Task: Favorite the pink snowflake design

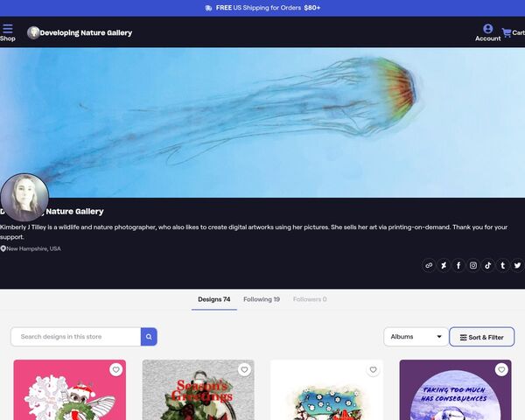Action: [x=115, y=370]
